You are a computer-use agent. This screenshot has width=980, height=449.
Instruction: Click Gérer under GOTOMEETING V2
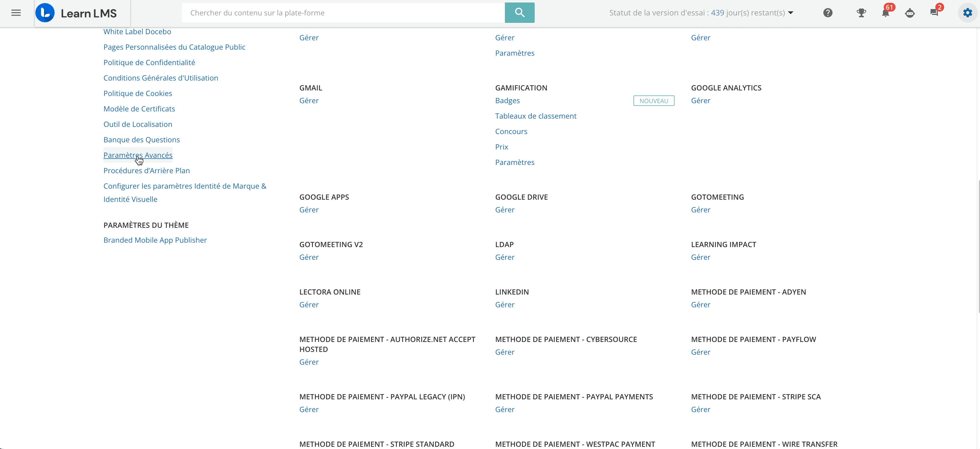tap(309, 257)
